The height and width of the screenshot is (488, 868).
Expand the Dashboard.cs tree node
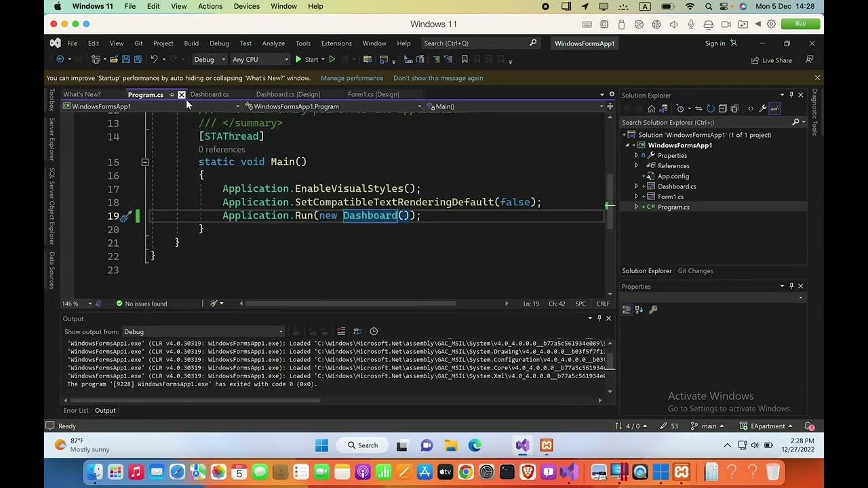pos(636,186)
